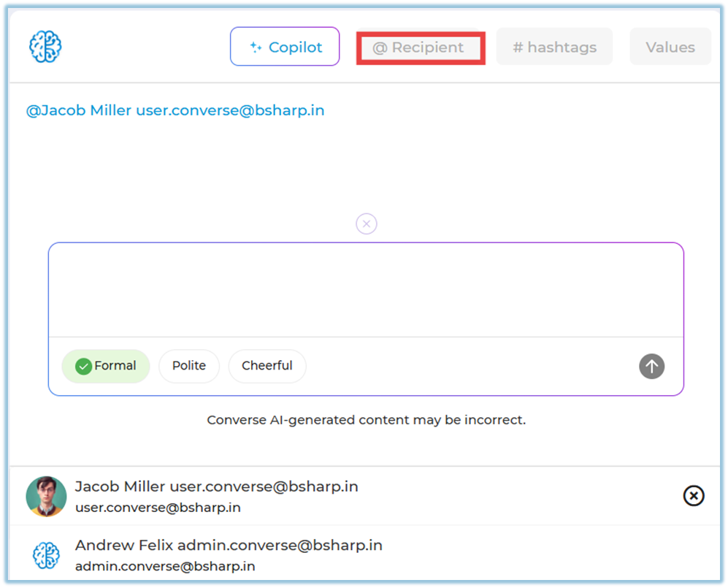Send the Copilot prompt with the up-arrow icon
This screenshot has width=728, height=588.
(651, 366)
